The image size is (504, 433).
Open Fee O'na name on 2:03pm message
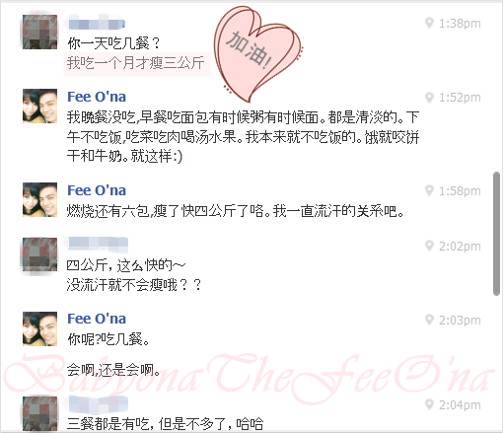(x=97, y=319)
